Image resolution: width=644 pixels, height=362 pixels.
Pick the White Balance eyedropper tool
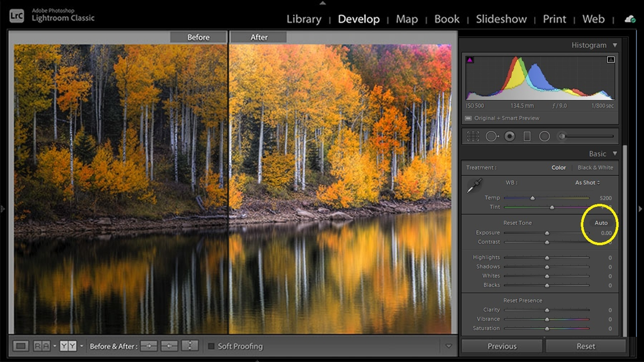474,186
